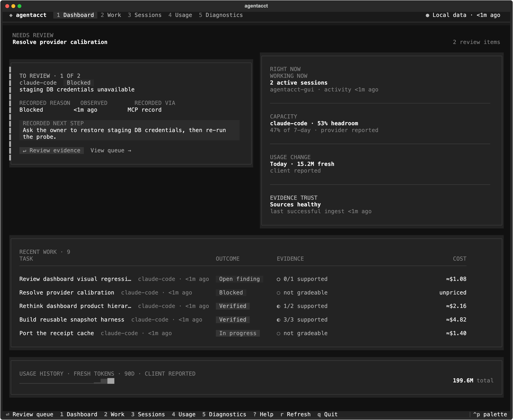
Task: Click the usage history bar chart
Action: pyautogui.click(x=67, y=381)
